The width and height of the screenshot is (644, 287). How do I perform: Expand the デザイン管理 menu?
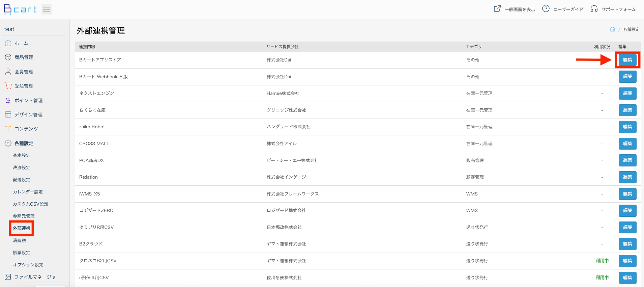[28, 115]
